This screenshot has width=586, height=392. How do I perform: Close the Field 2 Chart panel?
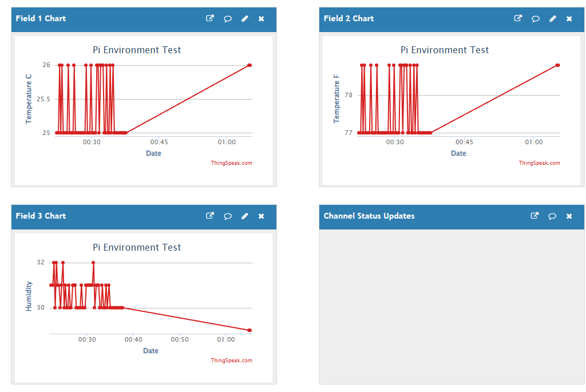pos(569,18)
